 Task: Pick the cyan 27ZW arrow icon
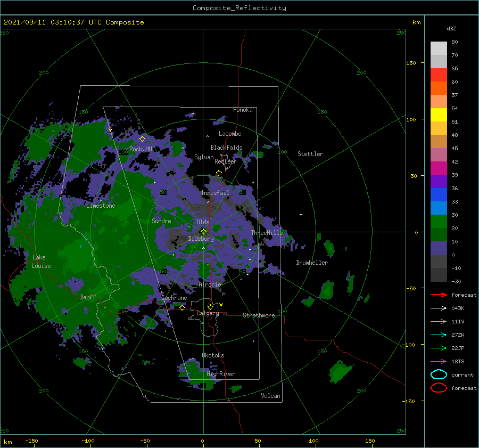tap(439, 335)
